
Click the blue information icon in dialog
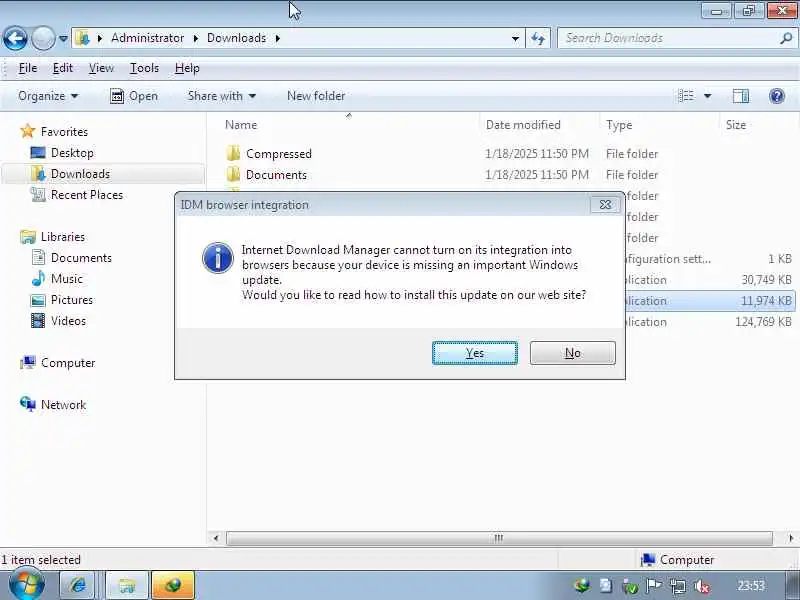[x=218, y=258]
